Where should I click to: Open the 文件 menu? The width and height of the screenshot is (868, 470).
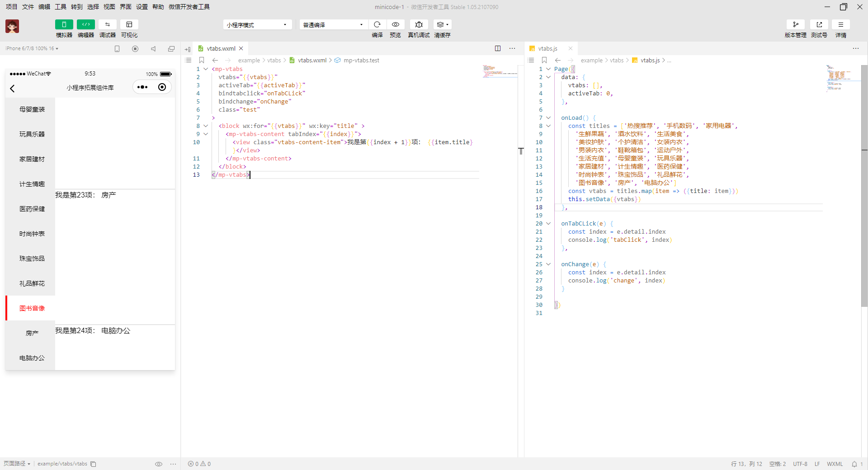[x=28, y=7]
